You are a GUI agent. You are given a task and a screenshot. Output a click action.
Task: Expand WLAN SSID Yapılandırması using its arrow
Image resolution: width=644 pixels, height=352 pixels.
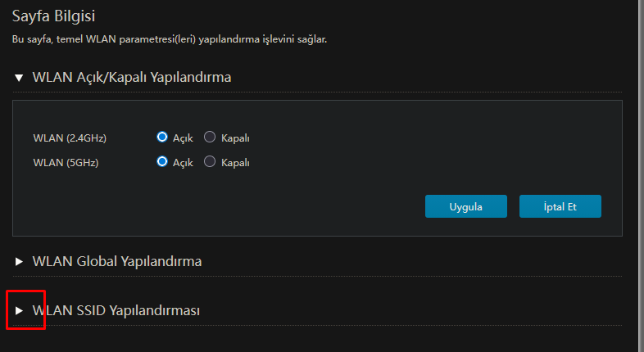(19, 310)
